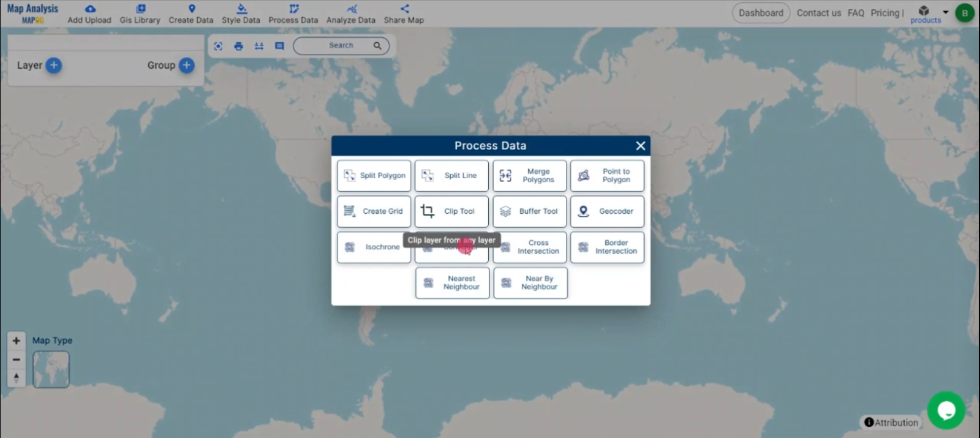Add a new group with Group plus

coord(187,65)
